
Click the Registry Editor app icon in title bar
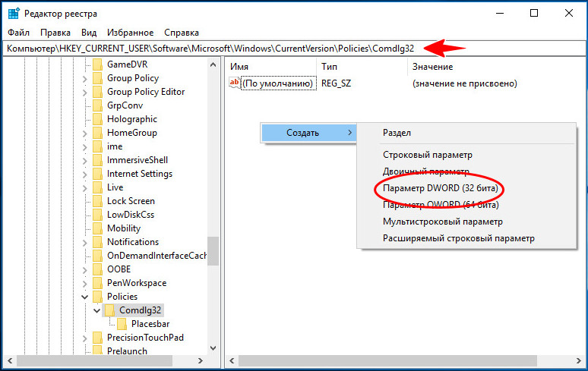14,14
